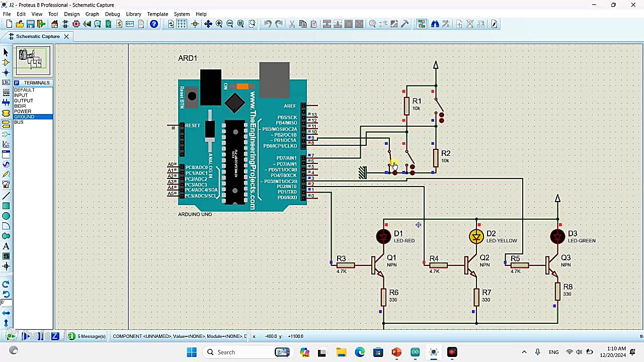644x362 pixels.
Task: Open a project using the folder icon
Action: (x=20, y=24)
